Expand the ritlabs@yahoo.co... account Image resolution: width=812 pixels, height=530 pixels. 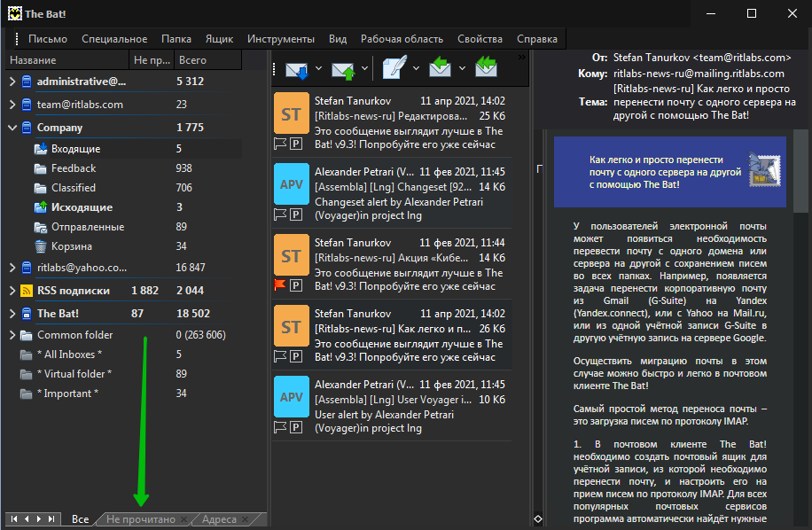12,268
